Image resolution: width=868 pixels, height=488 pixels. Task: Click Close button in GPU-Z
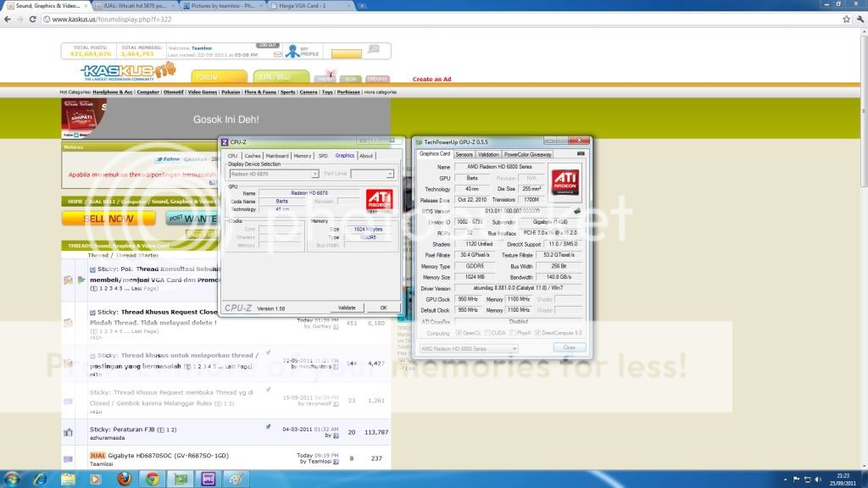tap(569, 347)
